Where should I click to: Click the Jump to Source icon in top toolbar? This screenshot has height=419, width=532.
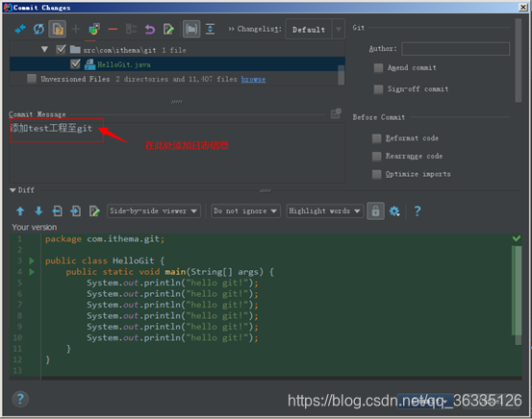(168, 29)
